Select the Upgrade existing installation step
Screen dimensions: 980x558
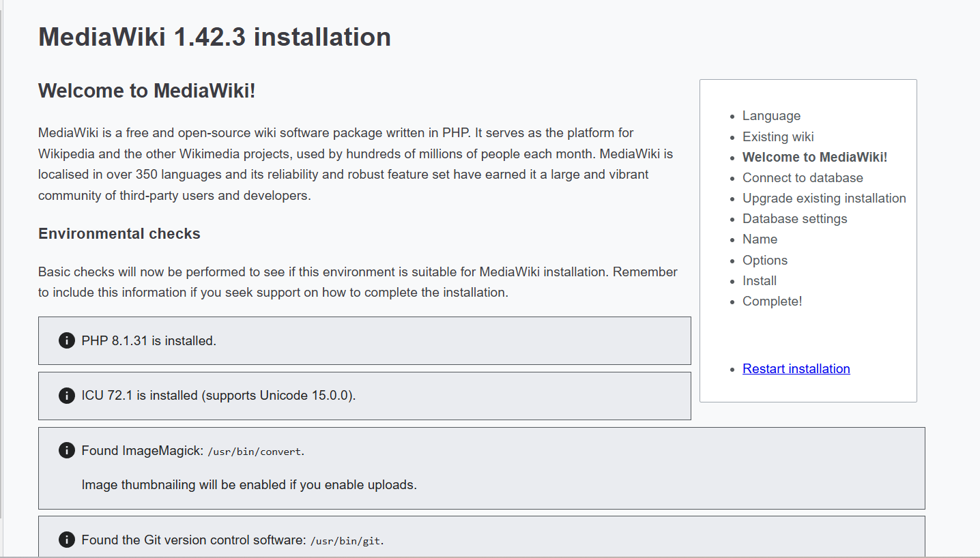tap(824, 198)
